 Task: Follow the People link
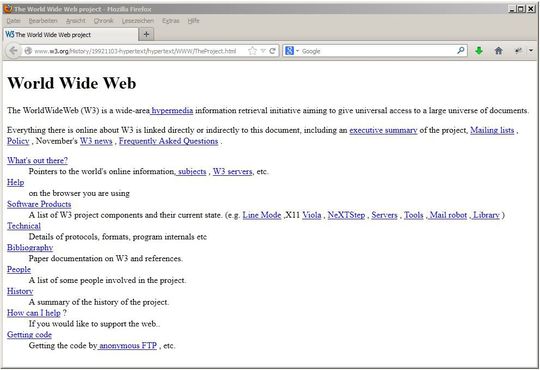point(19,269)
